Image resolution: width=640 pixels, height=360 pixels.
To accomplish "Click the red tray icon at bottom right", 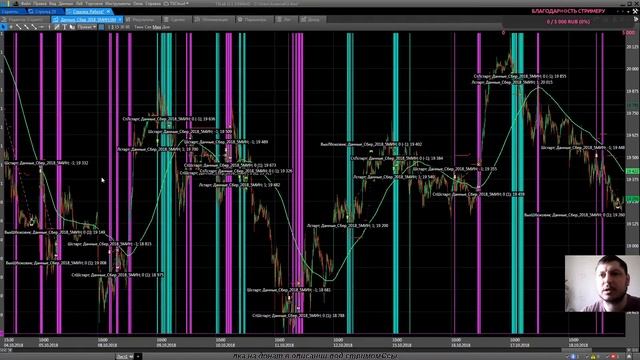I will coord(613,357).
